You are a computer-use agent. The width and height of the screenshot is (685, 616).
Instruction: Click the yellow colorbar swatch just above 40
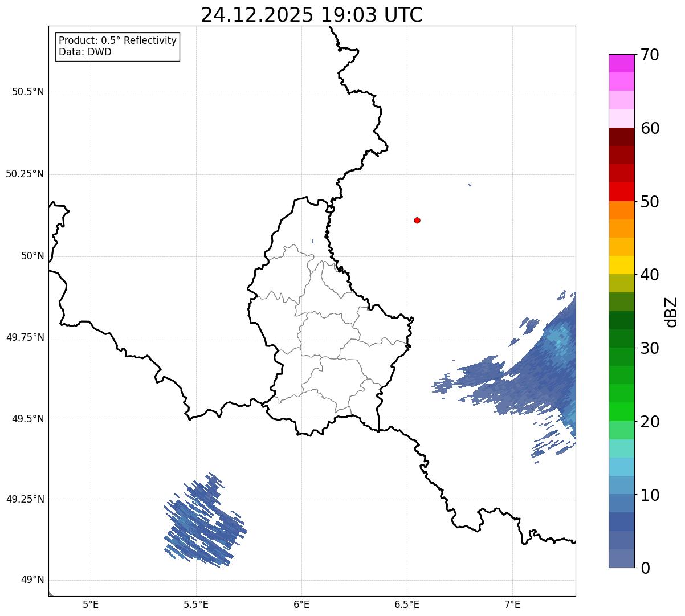click(x=622, y=265)
